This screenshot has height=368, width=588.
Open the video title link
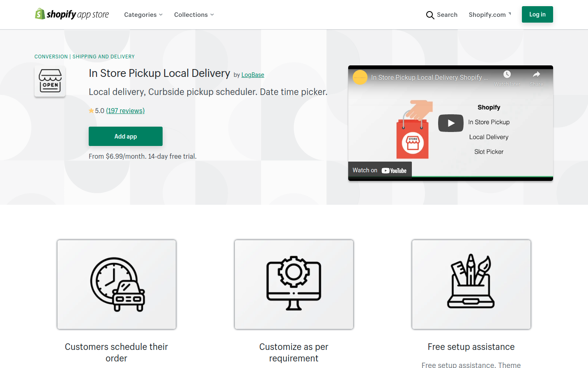430,77
